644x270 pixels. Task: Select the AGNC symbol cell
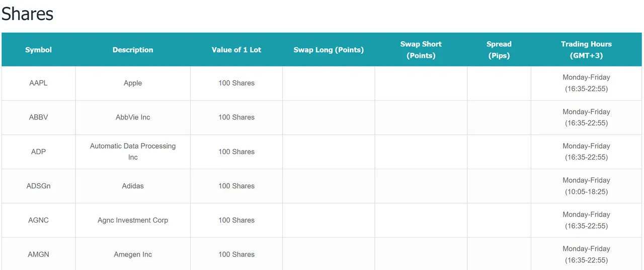[x=38, y=220]
